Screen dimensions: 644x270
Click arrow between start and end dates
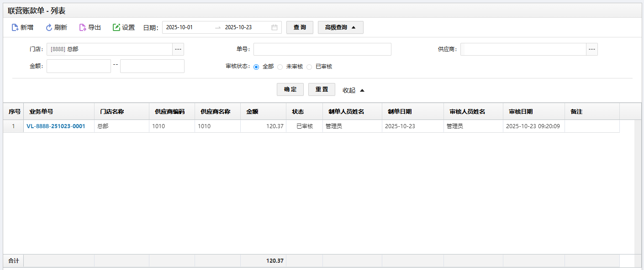218,27
